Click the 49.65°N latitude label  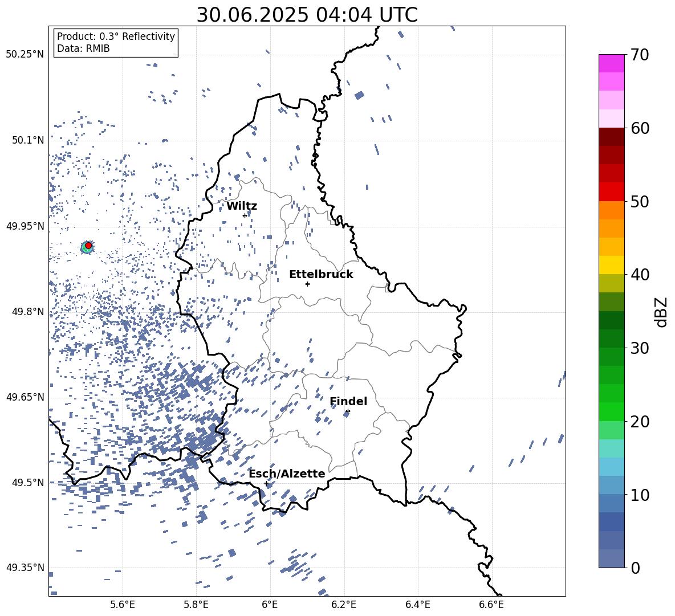click(x=25, y=397)
